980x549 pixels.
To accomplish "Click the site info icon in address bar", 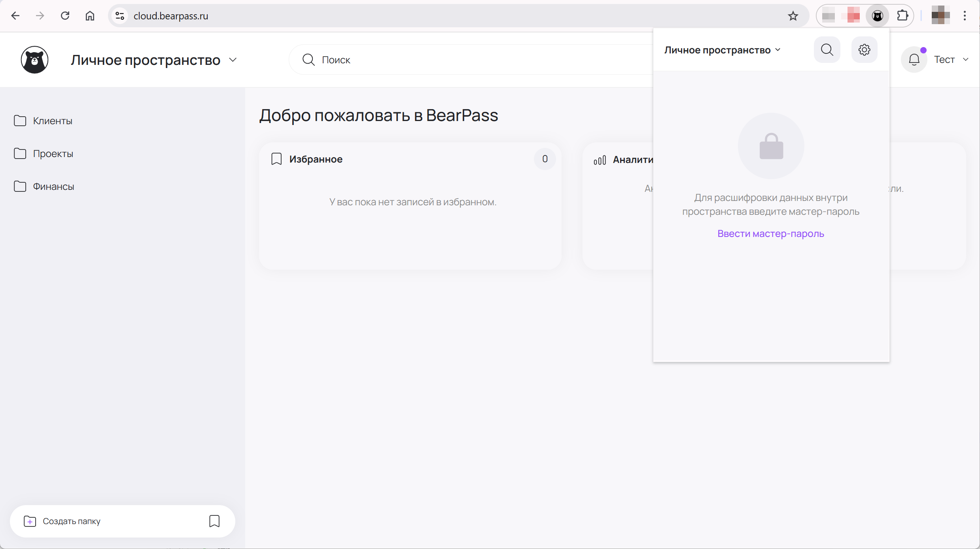I will (x=120, y=16).
